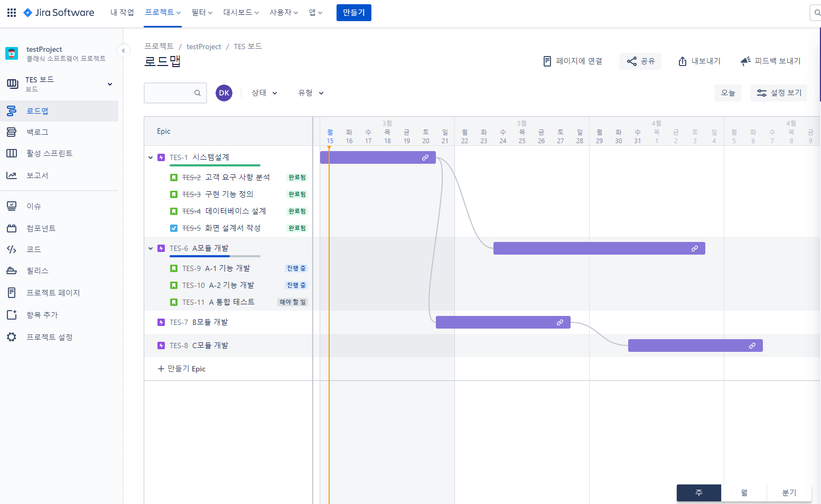821x504 pixels.
Task: Open epic TES-8 C모듈 개발
Action: (199, 346)
